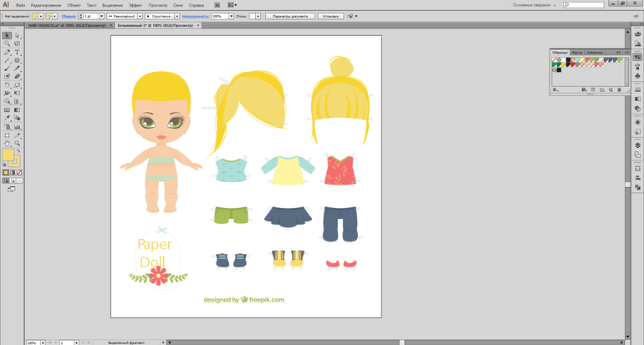Click the Параметры документа button
Screen dimensions: 644x345
click(x=289, y=16)
